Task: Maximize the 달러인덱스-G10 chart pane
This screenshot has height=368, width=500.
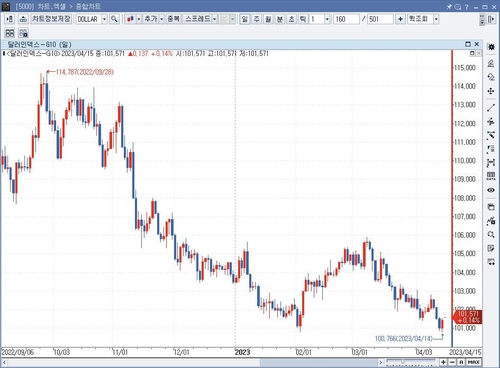Action: point(468,44)
